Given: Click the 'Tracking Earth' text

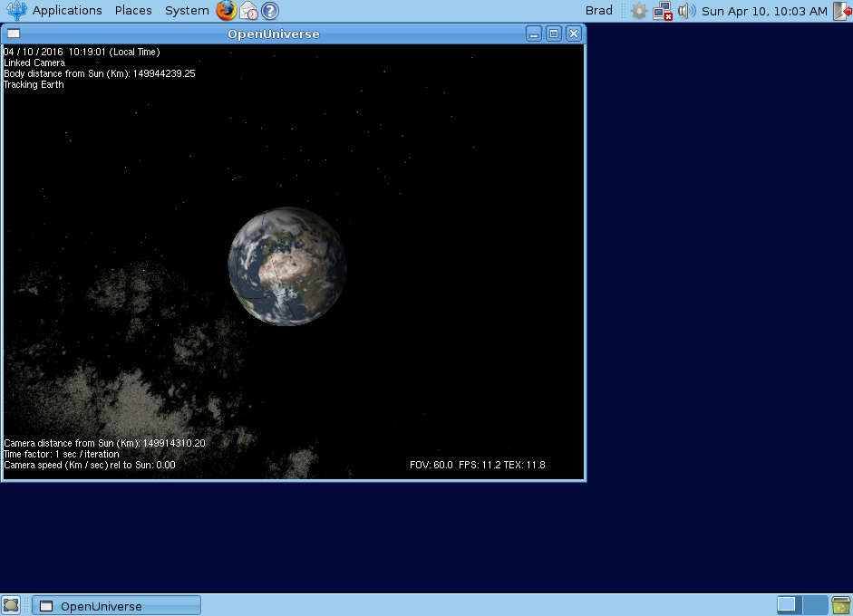Looking at the screenshot, I should [x=34, y=85].
